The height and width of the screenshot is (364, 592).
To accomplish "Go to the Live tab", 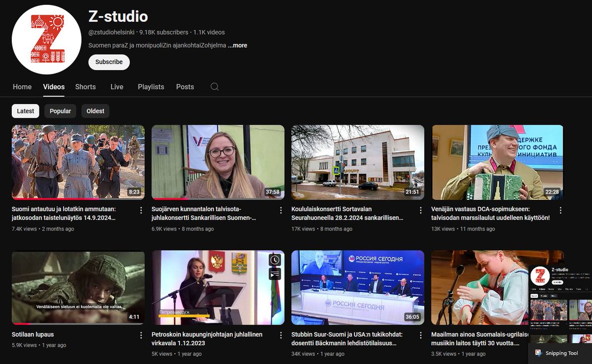I will (117, 87).
